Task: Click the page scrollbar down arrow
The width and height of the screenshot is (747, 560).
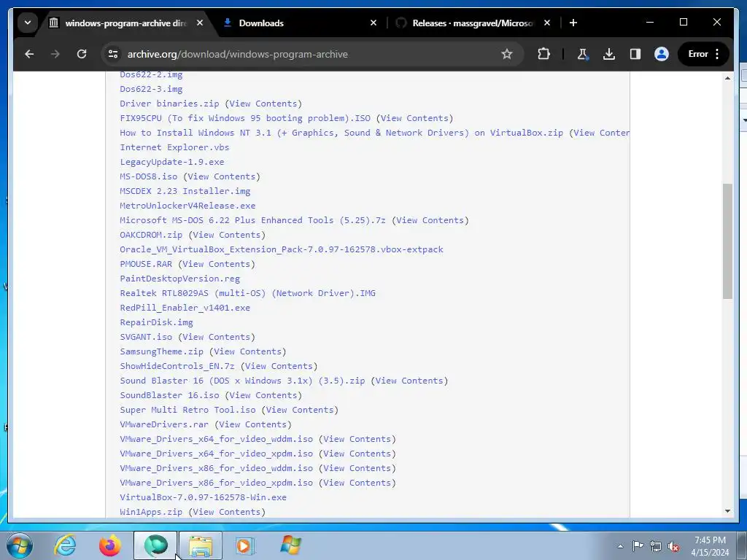Action: 727,511
